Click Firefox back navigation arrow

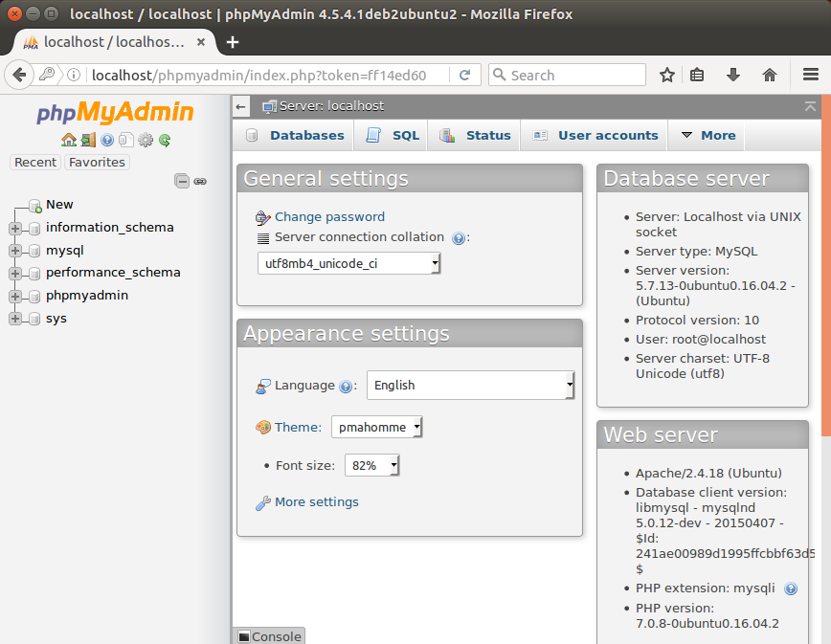(x=19, y=76)
